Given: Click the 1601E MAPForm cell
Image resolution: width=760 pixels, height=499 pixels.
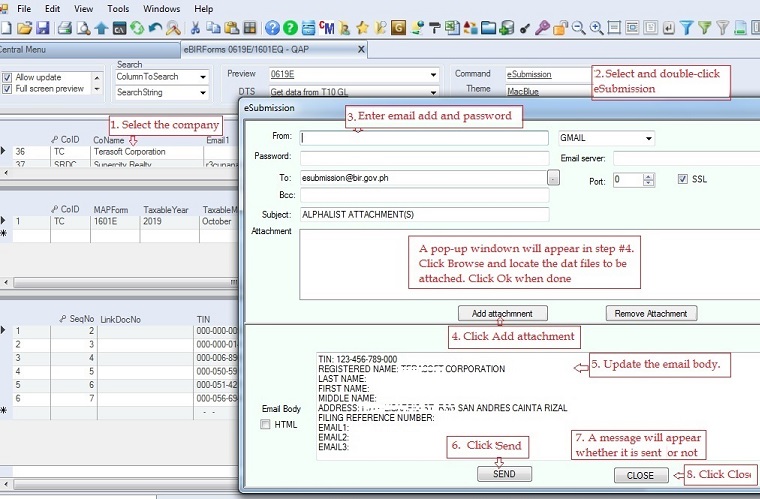Looking at the screenshot, I should point(115,221).
